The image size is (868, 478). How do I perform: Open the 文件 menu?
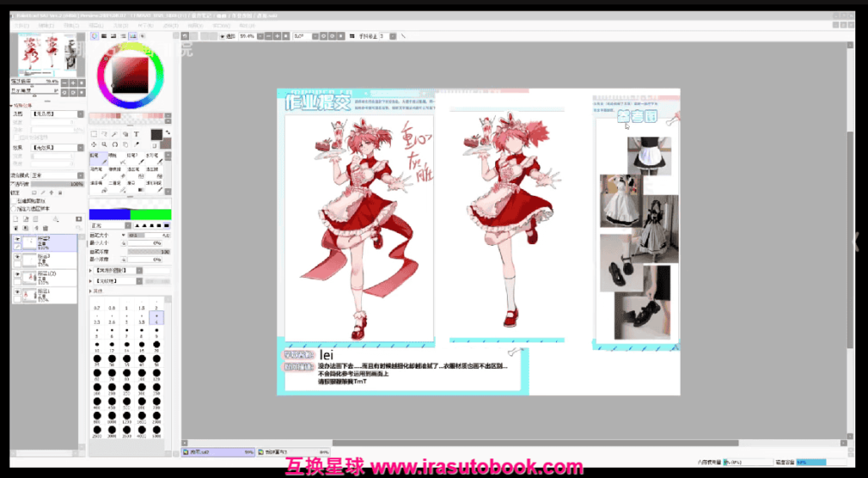click(x=21, y=25)
